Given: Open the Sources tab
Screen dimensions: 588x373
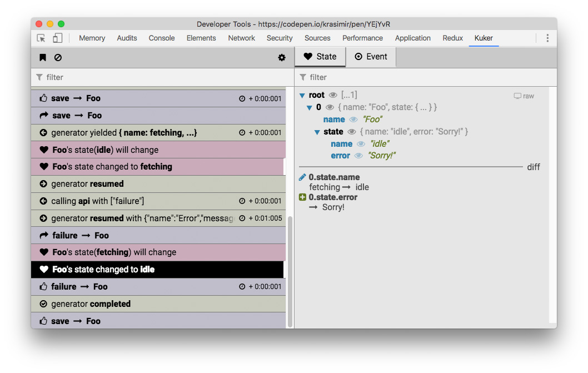Looking at the screenshot, I should (317, 38).
